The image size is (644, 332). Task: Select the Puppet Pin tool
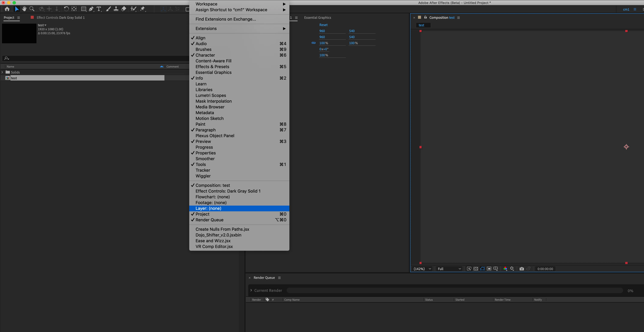pyautogui.click(x=143, y=9)
